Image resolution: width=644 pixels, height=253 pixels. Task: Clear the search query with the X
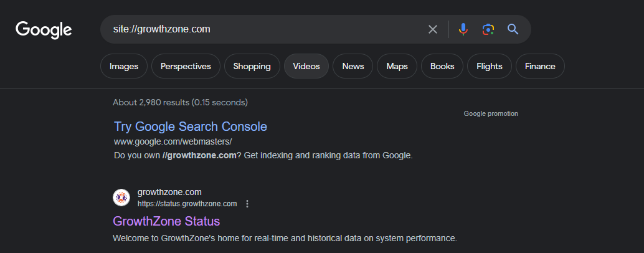pos(433,29)
